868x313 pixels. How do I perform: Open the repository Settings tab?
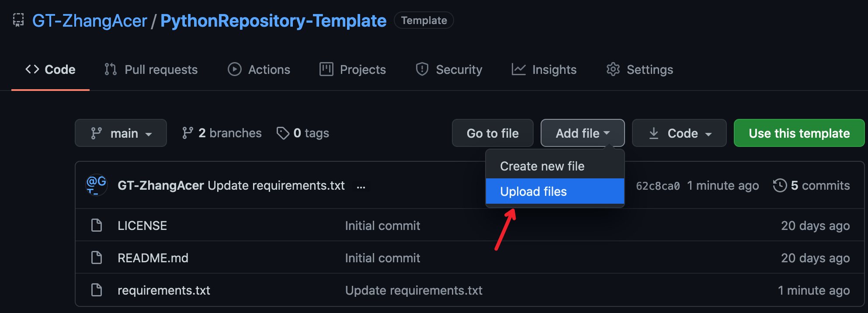tap(639, 70)
